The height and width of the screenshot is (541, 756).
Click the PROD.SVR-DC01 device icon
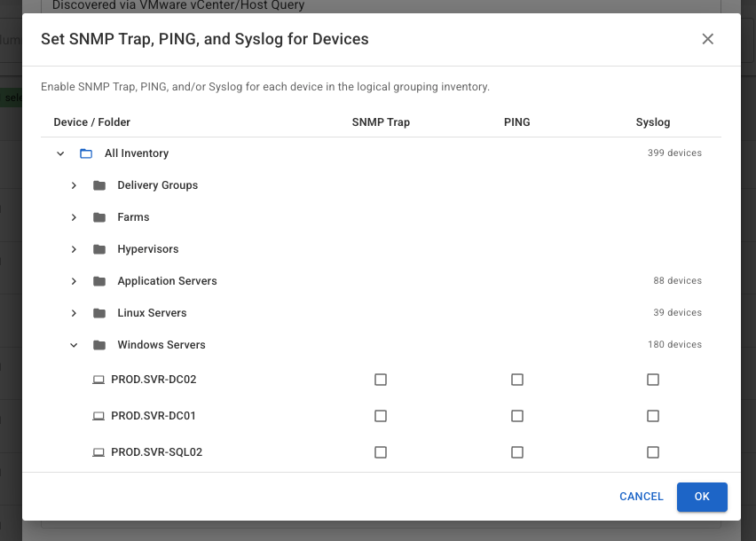coord(98,416)
